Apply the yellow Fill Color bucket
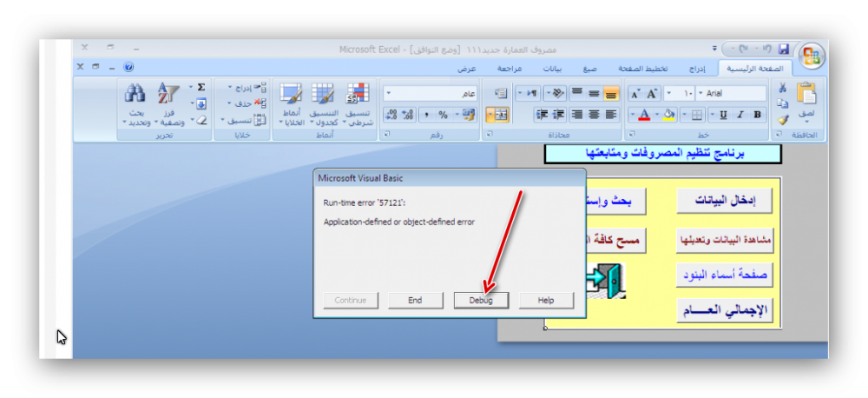 coord(668,115)
